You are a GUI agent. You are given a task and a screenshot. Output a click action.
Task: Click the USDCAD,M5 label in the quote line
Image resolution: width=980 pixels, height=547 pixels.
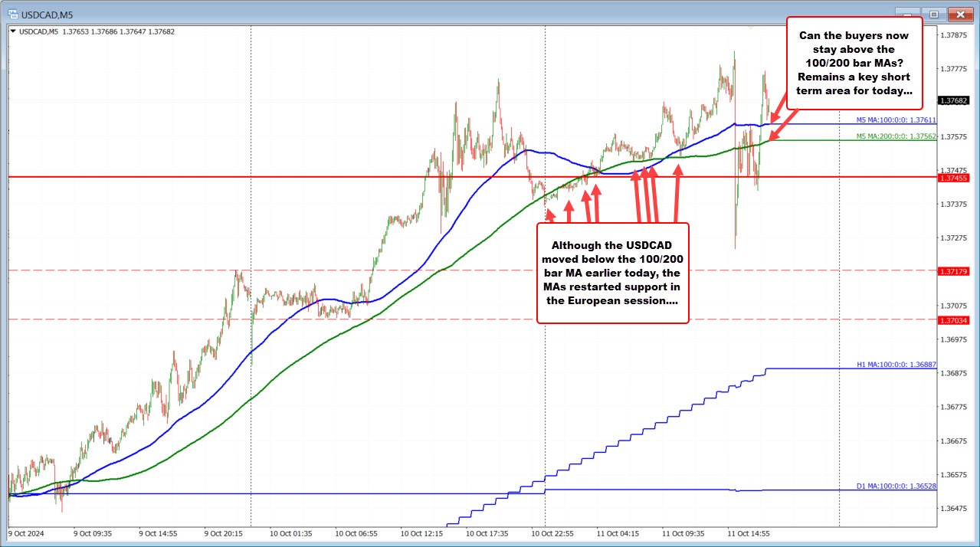pyautogui.click(x=38, y=31)
